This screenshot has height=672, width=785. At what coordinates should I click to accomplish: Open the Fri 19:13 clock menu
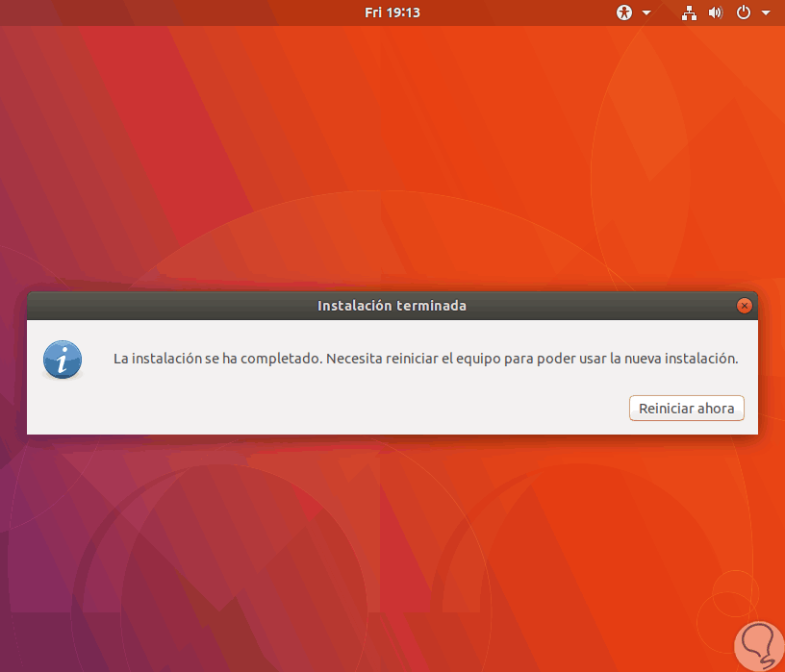tap(392, 12)
